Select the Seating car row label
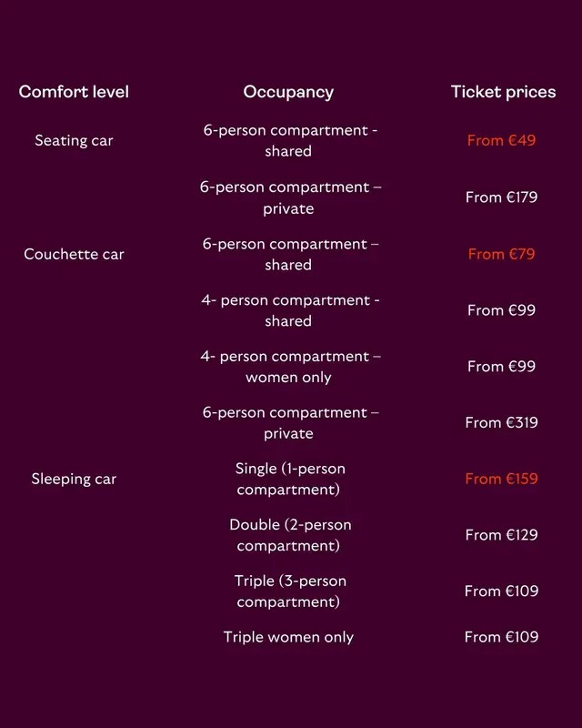The width and height of the screenshot is (582, 728). [74, 140]
